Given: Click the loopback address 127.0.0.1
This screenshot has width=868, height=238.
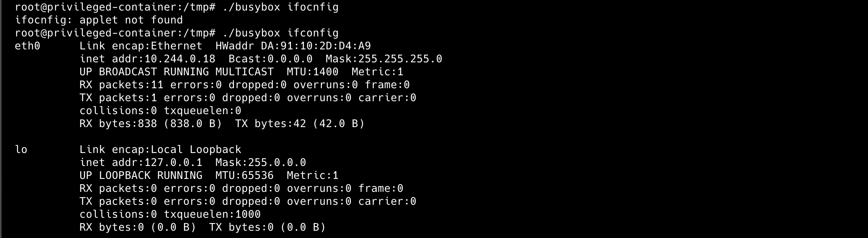Looking at the screenshot, I should (x=173, y=163).
